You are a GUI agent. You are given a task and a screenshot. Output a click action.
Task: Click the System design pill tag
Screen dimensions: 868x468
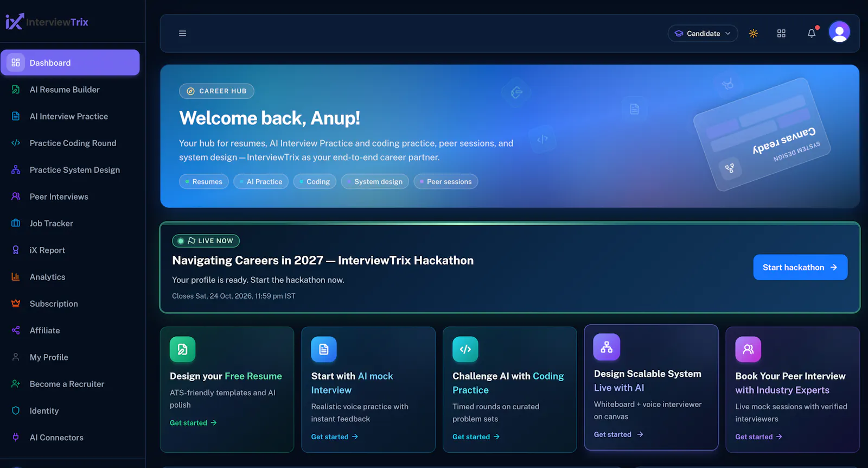pyautogui.click(x=375, y=181)
